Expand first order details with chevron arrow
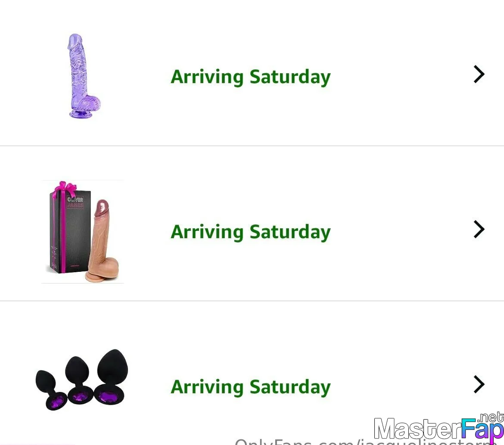 click(479, 74)
